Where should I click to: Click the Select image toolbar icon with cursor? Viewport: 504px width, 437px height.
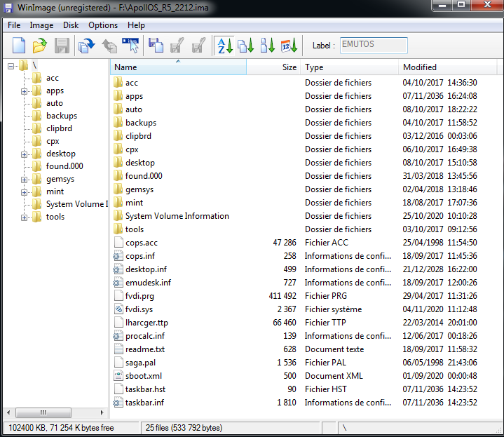click(x=130, y=46)
